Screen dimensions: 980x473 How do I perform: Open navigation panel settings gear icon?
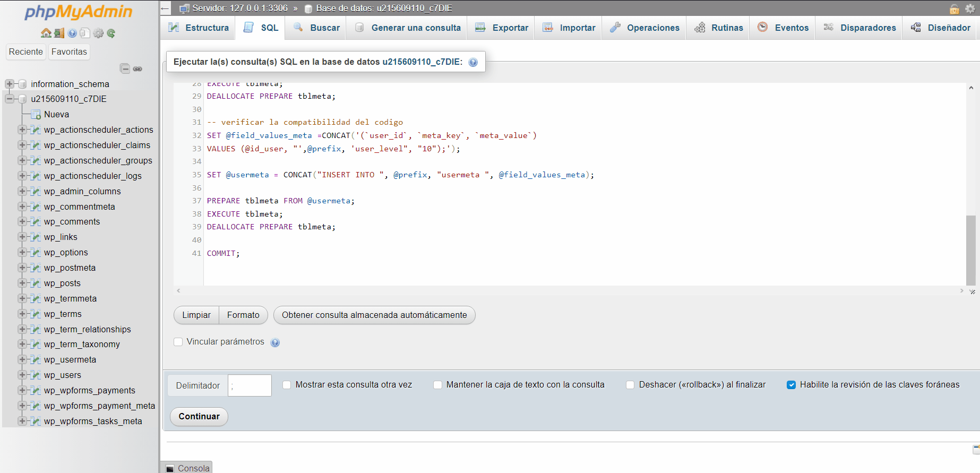coord(98,33)
